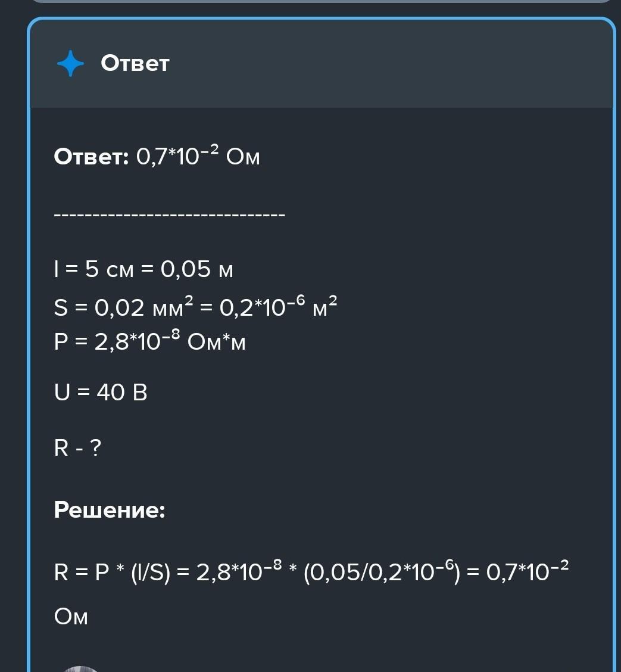Screen dimensions: 621x672
Task: Click the 0,05 м converted length value
Action: [196, 270]
